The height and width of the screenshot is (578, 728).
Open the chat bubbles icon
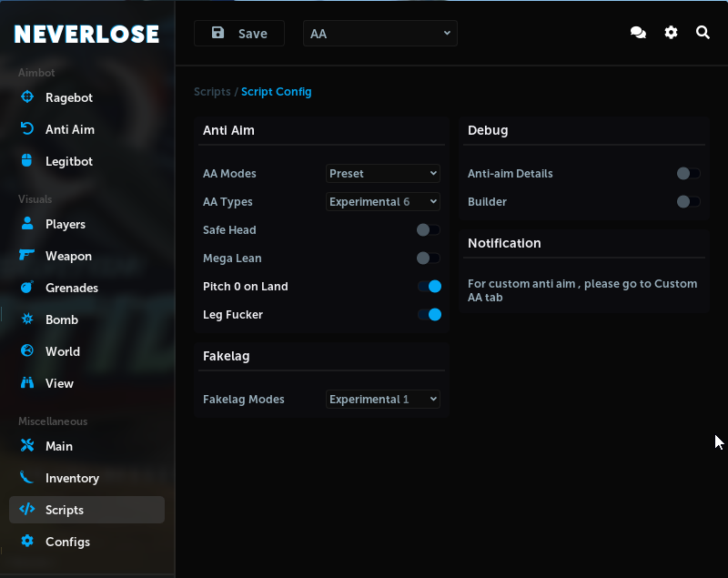[x=638, y=33]
